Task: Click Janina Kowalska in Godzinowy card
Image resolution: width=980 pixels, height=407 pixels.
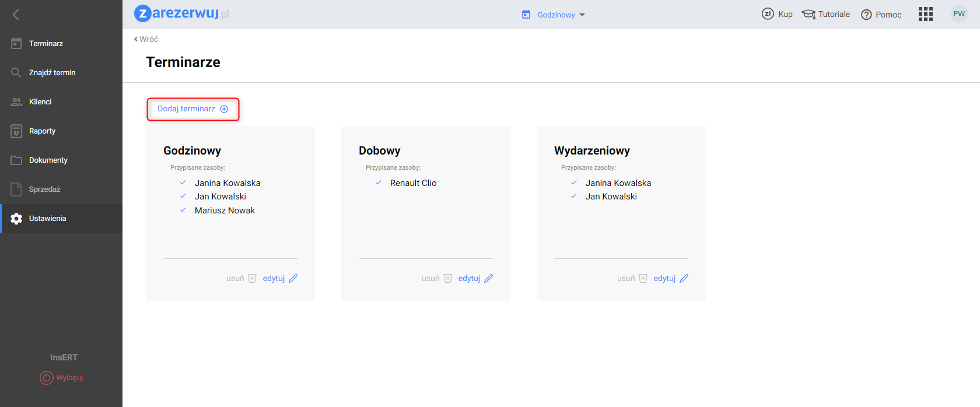Action: pos(228,183)
